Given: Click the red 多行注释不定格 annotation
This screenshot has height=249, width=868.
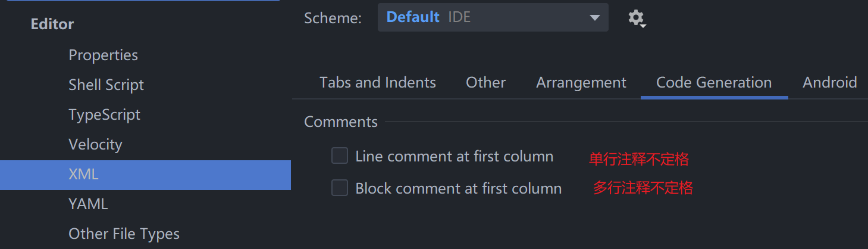Looking at the screenshot, I should point(643,188).
